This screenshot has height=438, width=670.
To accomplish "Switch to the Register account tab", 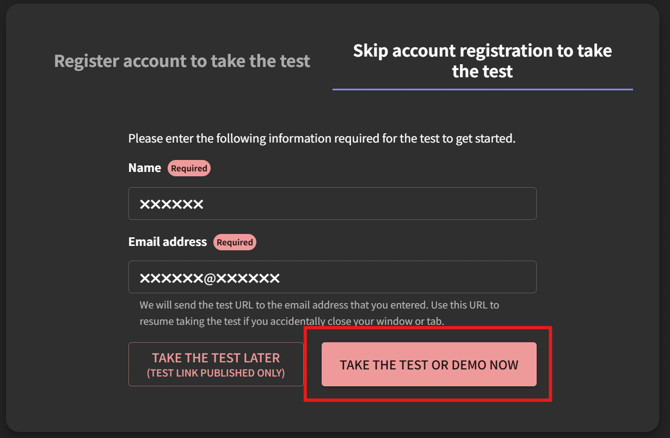I will (182, 61).
